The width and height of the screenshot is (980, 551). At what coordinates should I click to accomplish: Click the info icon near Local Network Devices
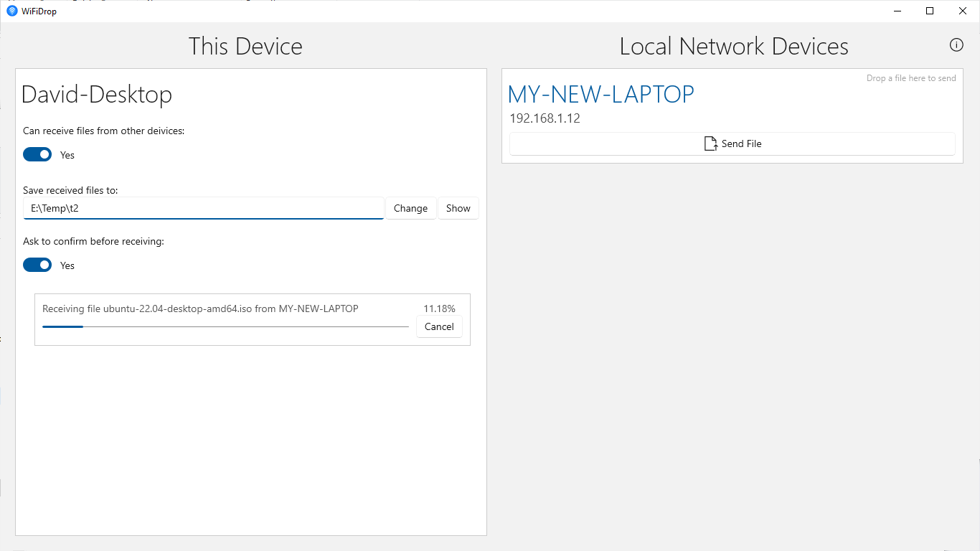(x=956, y=45)
